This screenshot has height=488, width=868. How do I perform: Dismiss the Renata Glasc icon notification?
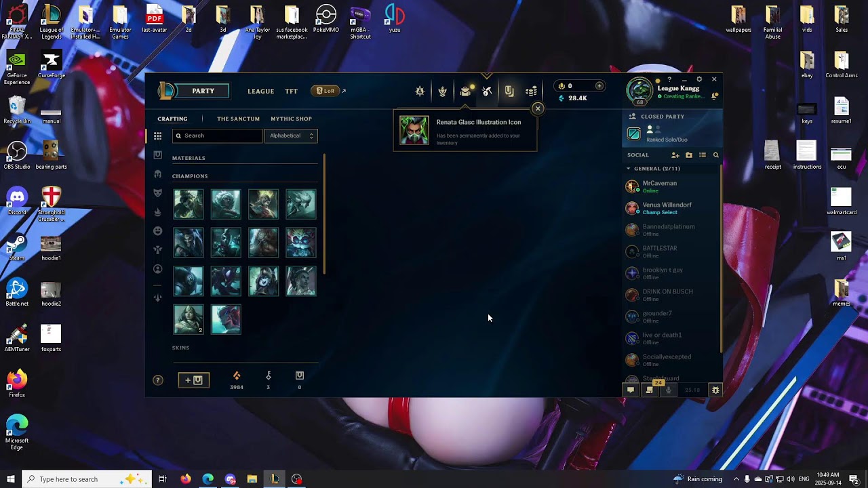[538, 108]
